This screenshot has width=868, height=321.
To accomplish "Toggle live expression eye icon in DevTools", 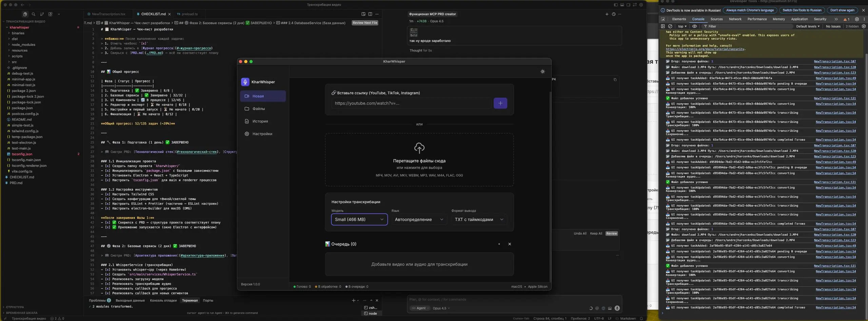I will [694, 26].
